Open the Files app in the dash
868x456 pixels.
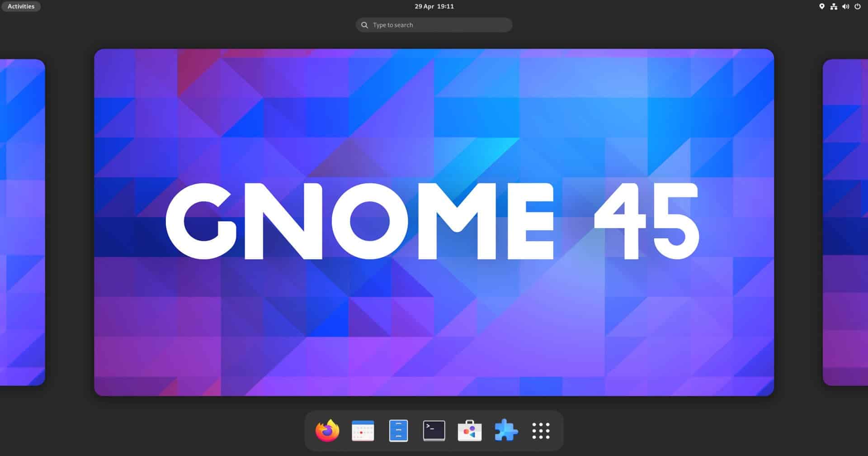398,431
